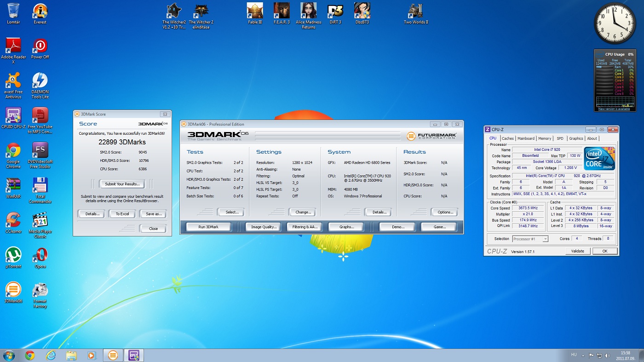This screenshot has height=362, width=644.
Task: Click Details under the System section
Action: pos(379,212)
